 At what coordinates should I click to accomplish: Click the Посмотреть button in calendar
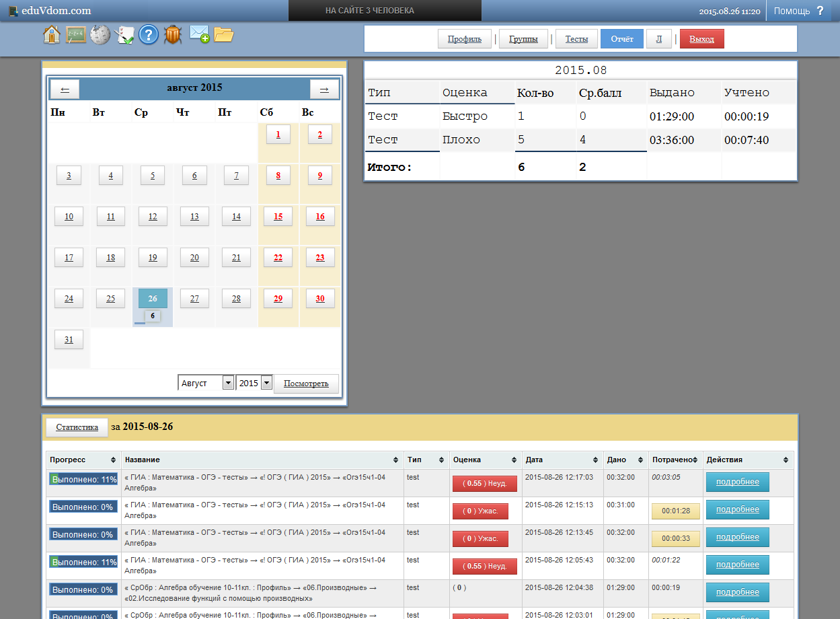point(306,384)
